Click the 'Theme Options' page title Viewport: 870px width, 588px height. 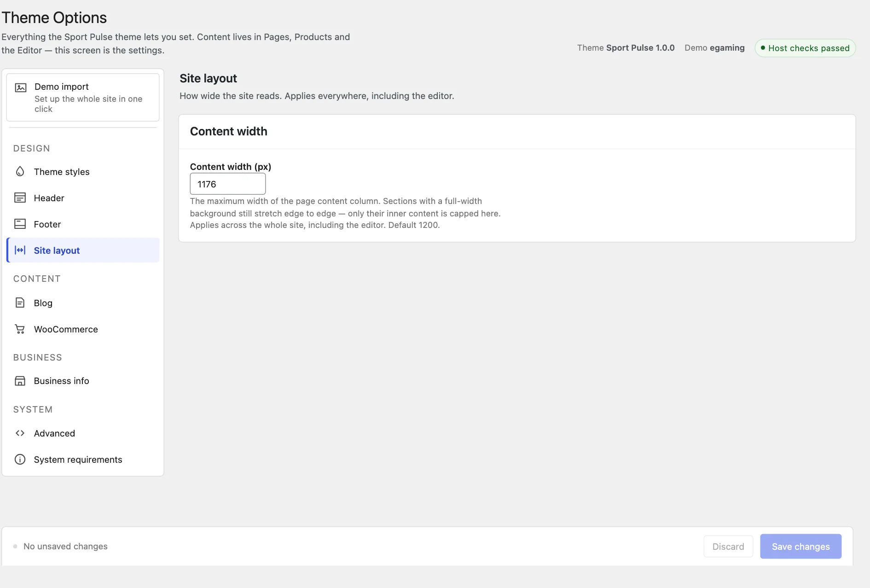(x=54, y=17)
